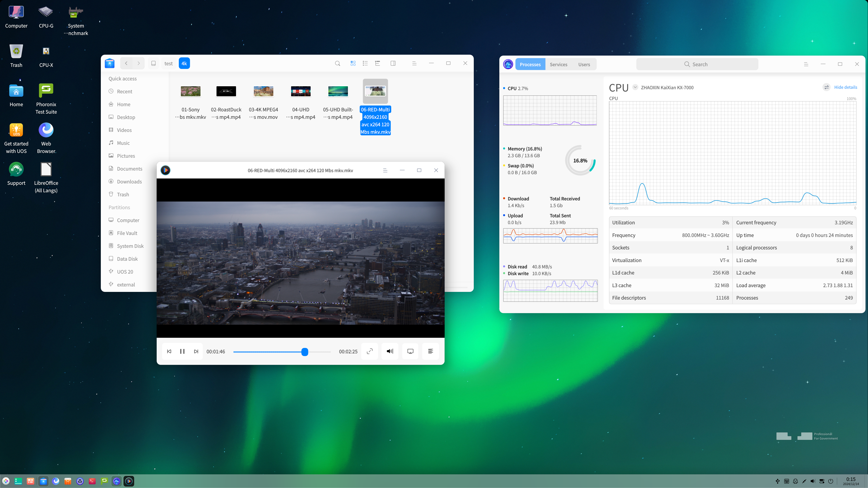The image size is (868, 488).
Task: Pause the playing video
Action: (182, 351)
